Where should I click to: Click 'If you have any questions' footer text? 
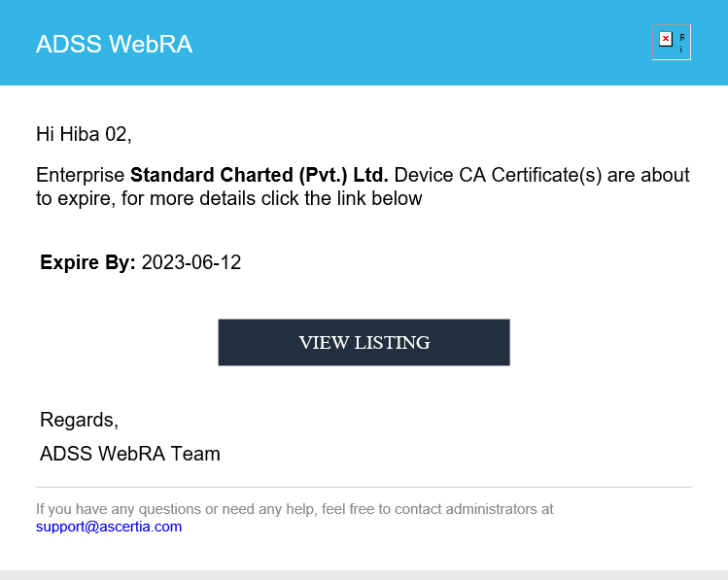pyautogui.click(x=116, y=508)
